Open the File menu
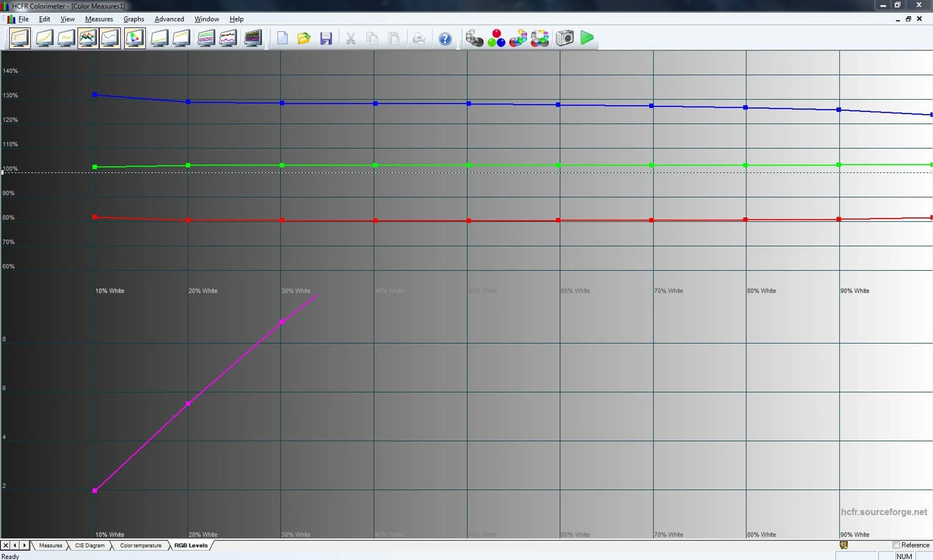Image resolution: width=933 pixels, height=560 pixels. 23,19
